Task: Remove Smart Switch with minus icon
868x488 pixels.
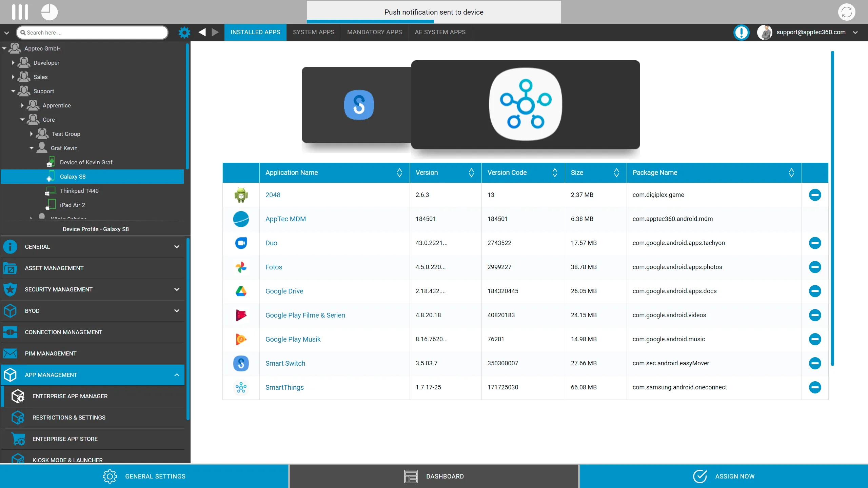Action: point(815,363)
